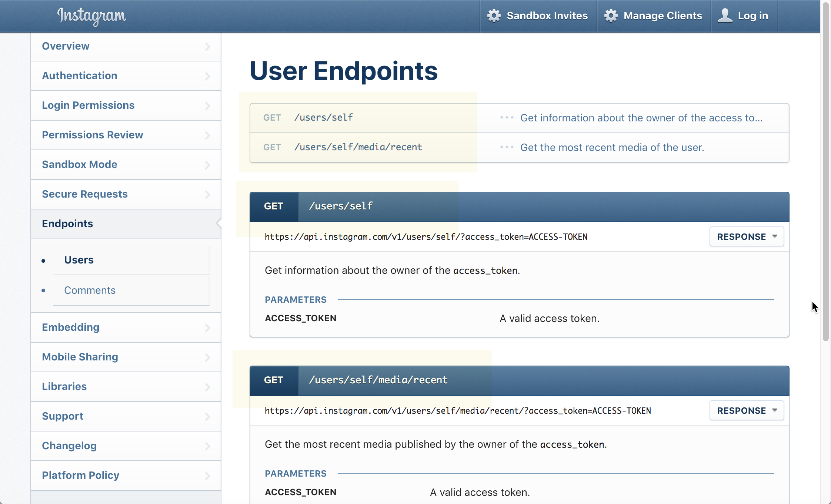The height and width of the screenshot is (504, 831).
Task: Open the Authentication sidebar section
Action: click(x=126, y=76)
